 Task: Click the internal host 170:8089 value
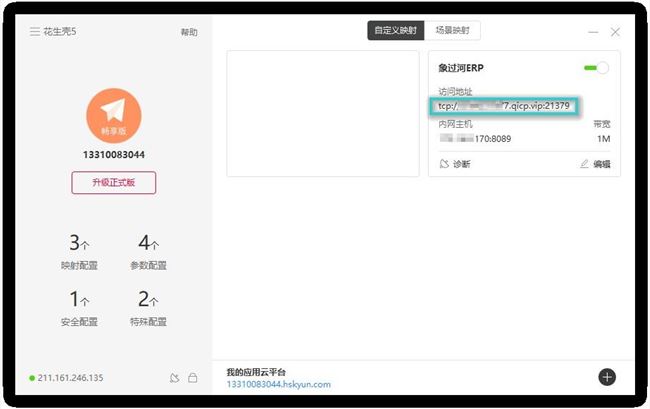(475, 139)
